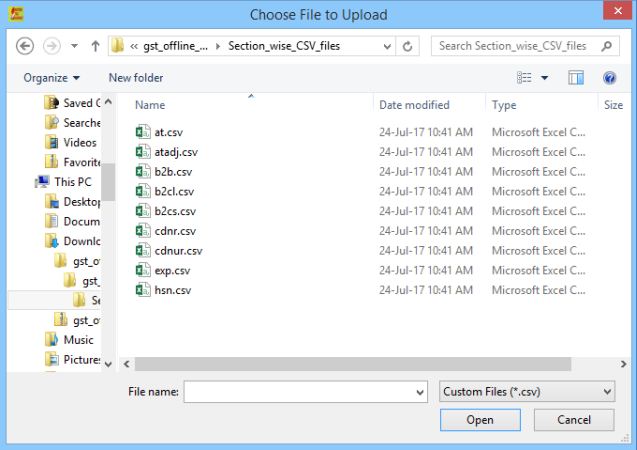Screen dimensions: 637x450
Task: Open the recent locations dropdown arrow
Action: pos(74,46)
